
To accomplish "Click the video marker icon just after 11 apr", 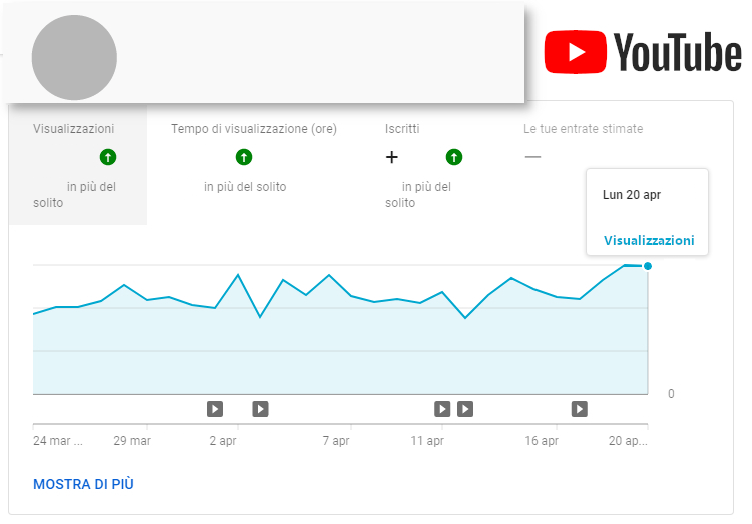I will click(x=465, y=409).
